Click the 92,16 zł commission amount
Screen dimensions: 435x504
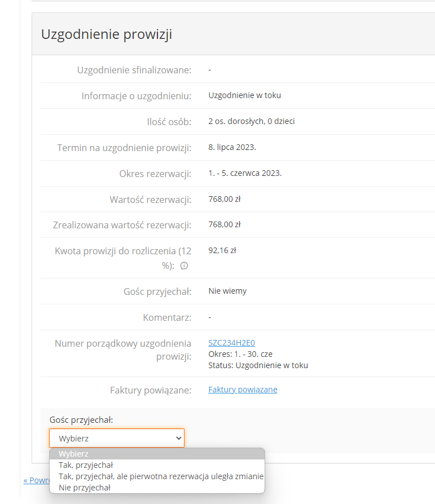(222, 250)
